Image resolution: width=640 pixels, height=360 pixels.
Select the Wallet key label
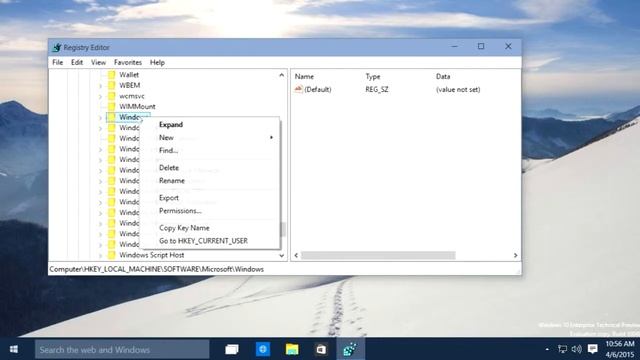129,75
